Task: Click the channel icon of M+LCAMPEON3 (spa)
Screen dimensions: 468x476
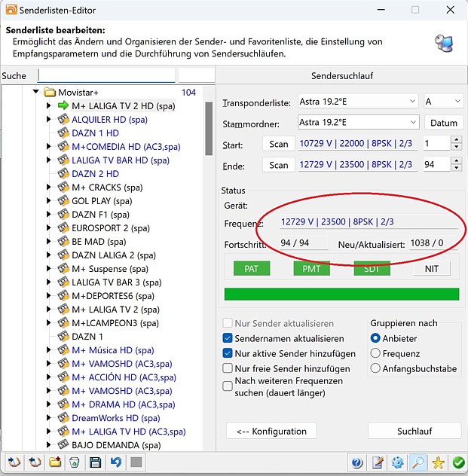Action: click(x=63, y=322)
